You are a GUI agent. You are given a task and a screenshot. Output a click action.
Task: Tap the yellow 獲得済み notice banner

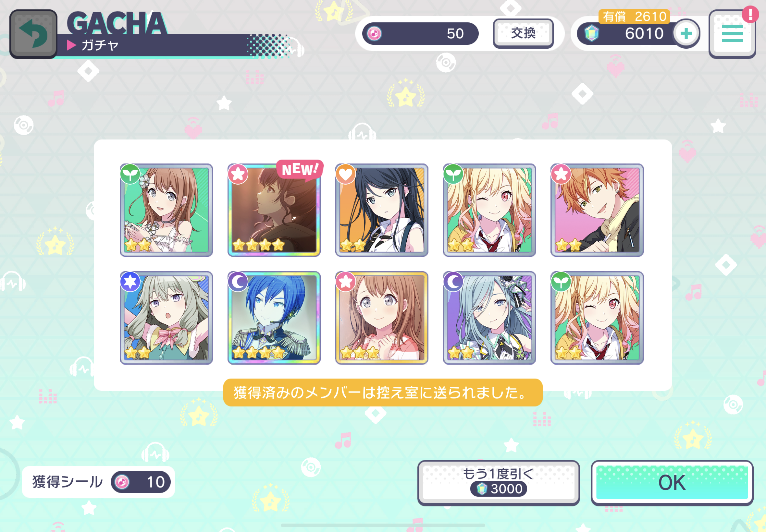(382, 392)
